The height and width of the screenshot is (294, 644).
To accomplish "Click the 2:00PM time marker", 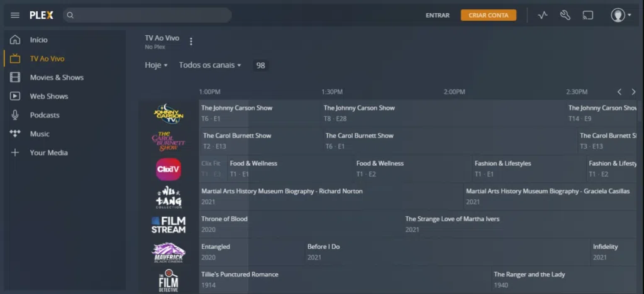I will (454, 92).
